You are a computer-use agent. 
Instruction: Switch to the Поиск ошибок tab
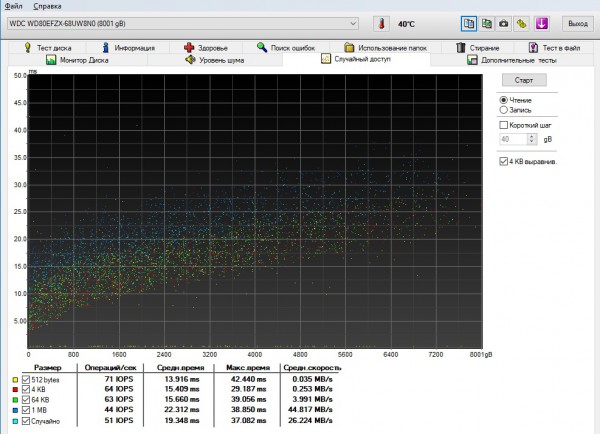point(285,47)
